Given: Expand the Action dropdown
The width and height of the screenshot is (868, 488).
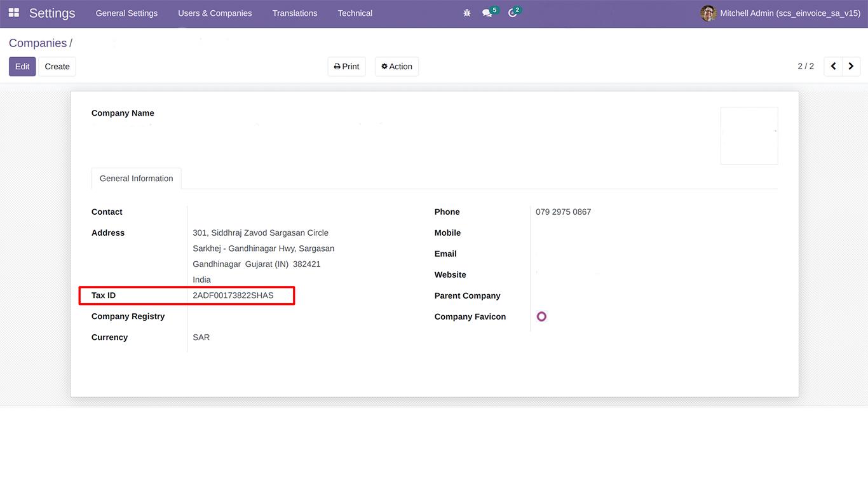Looking at the screenshot, I should click(397, 66).
